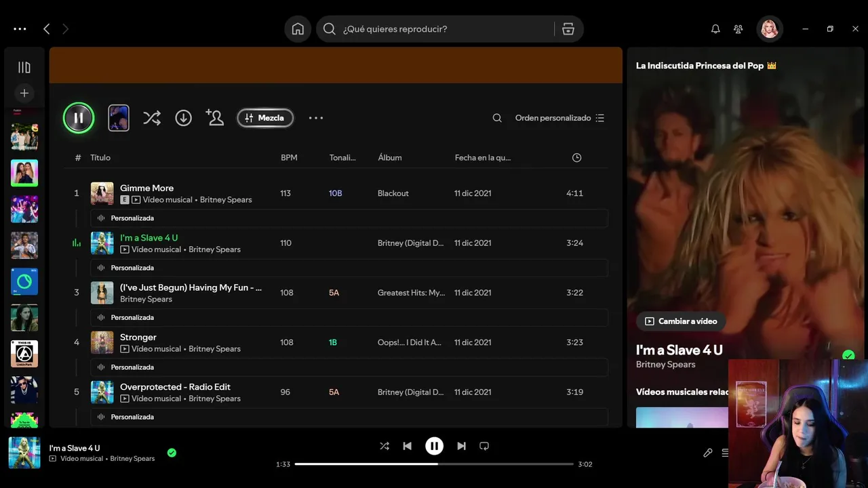
Task: Open the green circle playlist in sidebar
Action: pyautogui.click(x=24, y=281)
